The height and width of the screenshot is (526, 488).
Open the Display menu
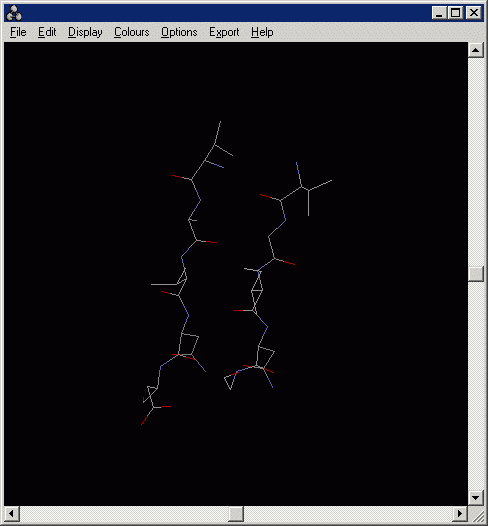pos(85,32)
